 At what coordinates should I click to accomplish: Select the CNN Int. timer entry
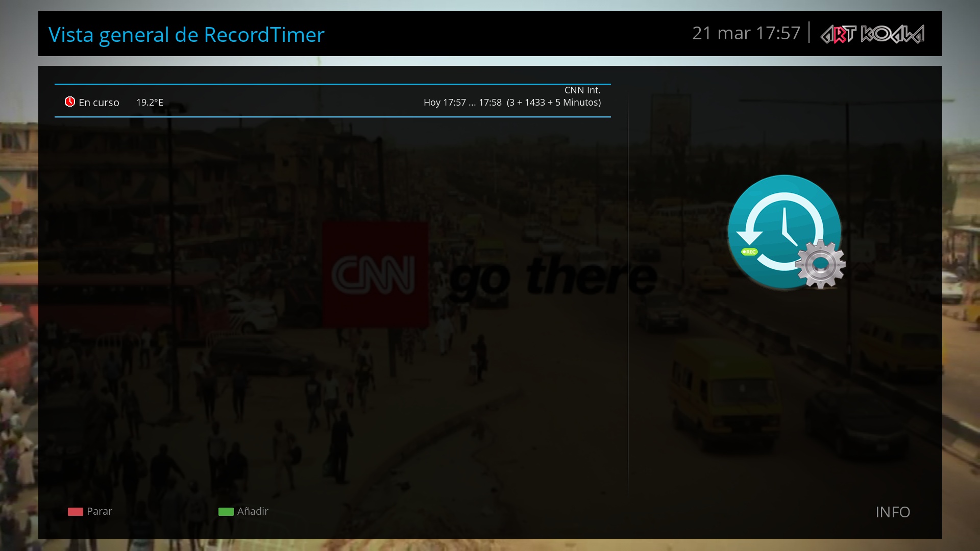582,90
